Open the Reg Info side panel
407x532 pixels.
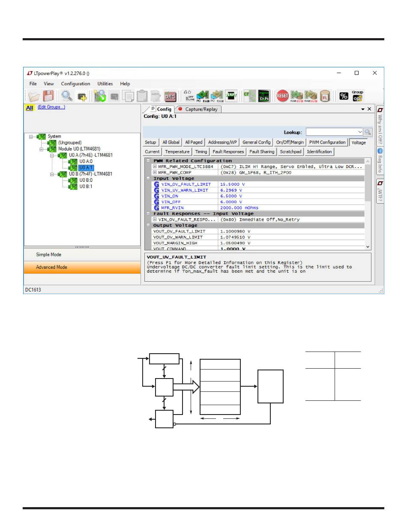380,162
